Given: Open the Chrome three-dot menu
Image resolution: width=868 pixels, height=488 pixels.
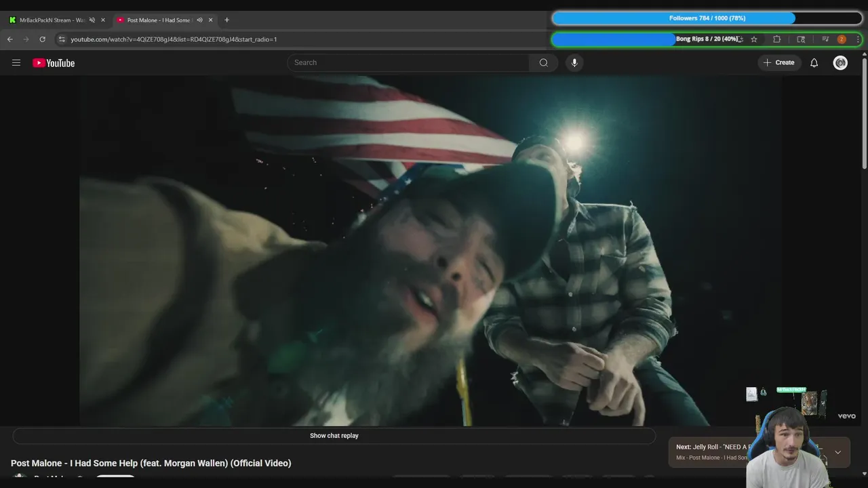Looking at the screenshot, I should (858, 39).
